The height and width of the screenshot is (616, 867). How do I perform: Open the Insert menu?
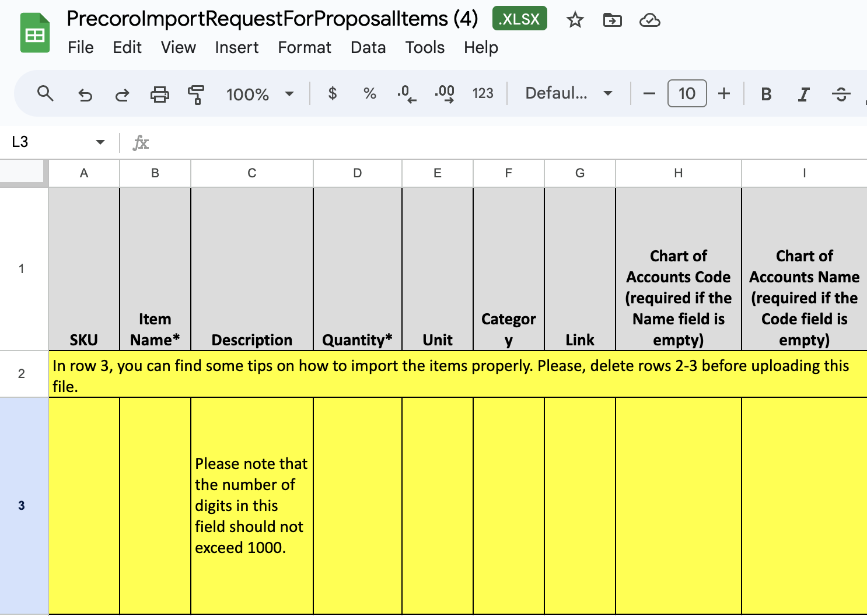tap(236, 47)
